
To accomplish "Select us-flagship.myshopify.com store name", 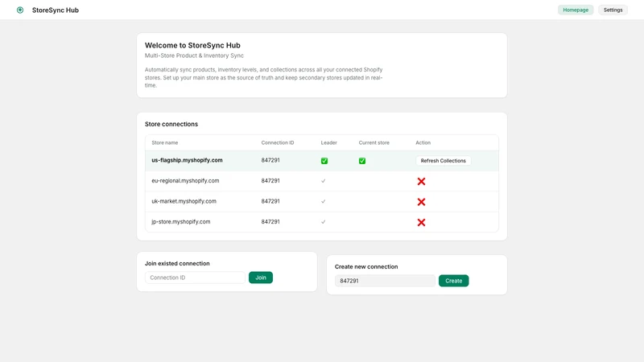I will point(187,160).
